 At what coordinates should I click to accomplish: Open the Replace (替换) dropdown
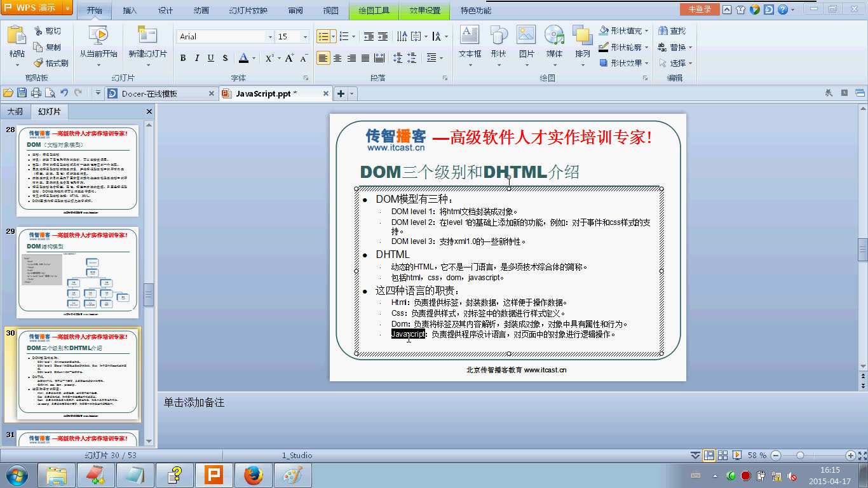click(690, 47)
